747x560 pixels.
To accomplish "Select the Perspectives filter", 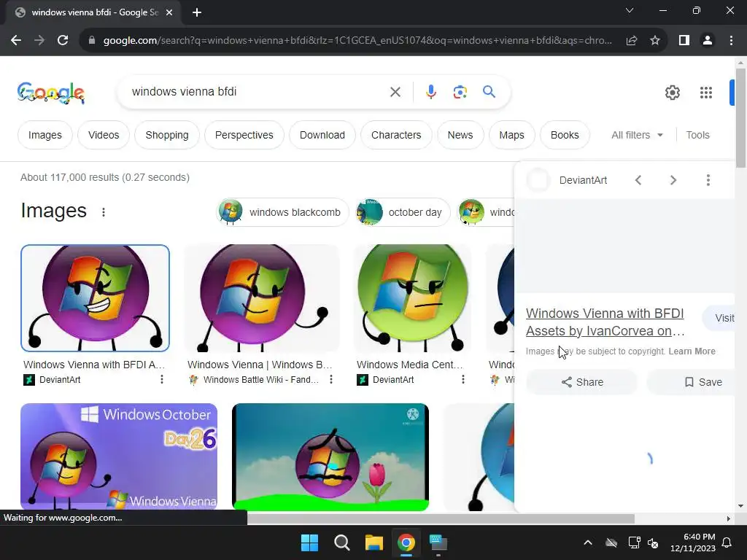I will 244,135.
